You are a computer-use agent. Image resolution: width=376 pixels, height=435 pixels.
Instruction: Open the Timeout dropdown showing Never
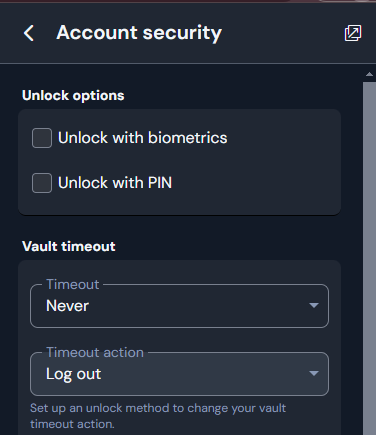[179, 306]
